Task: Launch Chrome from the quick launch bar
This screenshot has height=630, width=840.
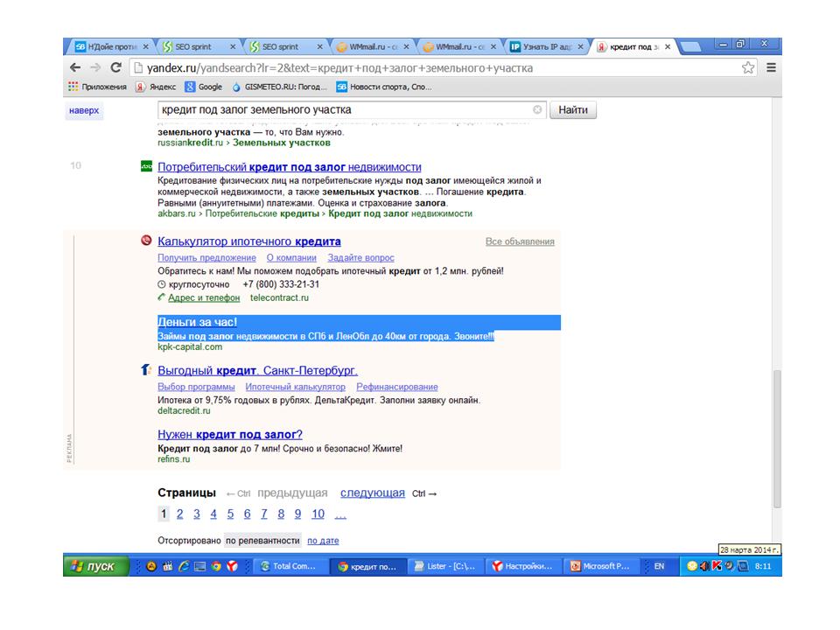Action: (x=216, y=566)
